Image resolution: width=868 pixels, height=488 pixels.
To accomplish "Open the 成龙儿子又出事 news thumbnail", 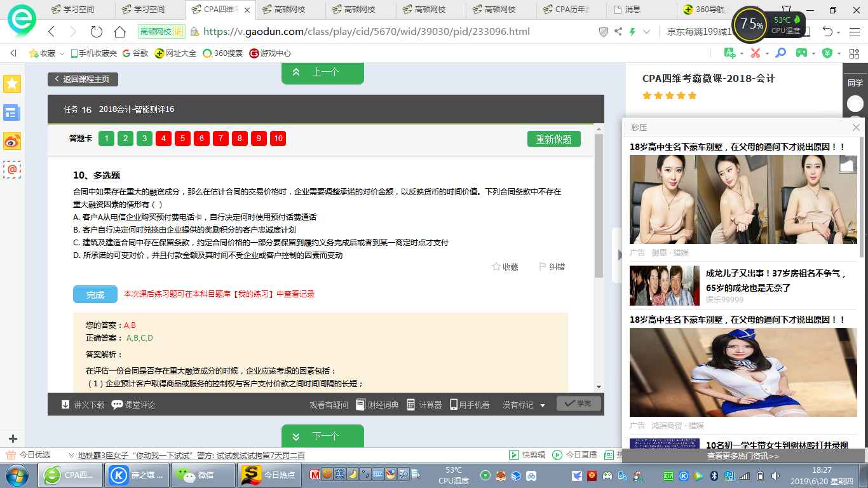I will (664, 286).
